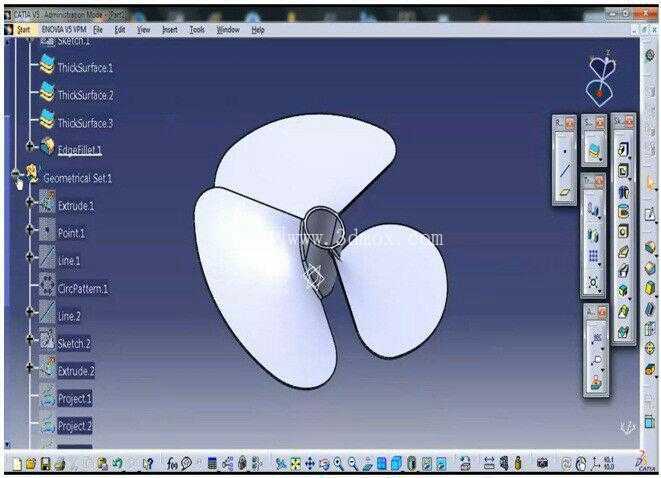Click the compass in the viewport corner

click(601, 78)
